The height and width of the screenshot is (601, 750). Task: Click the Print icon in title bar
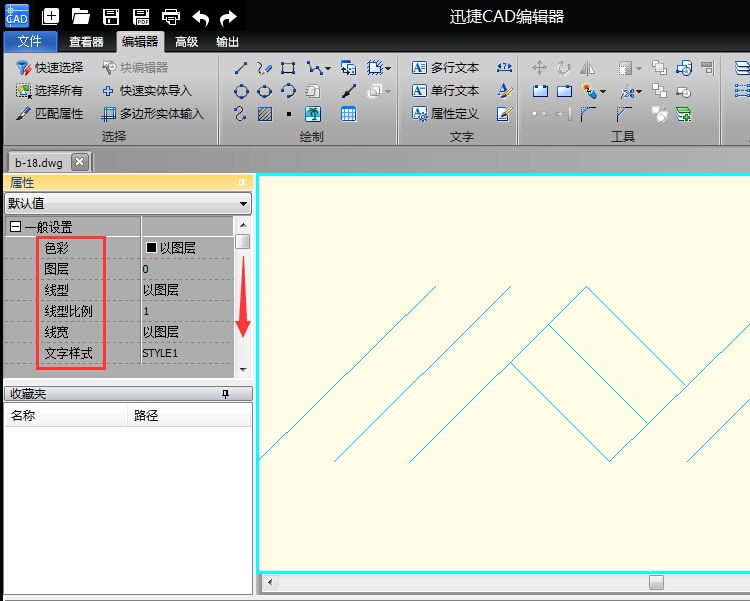tap(171, 16)
